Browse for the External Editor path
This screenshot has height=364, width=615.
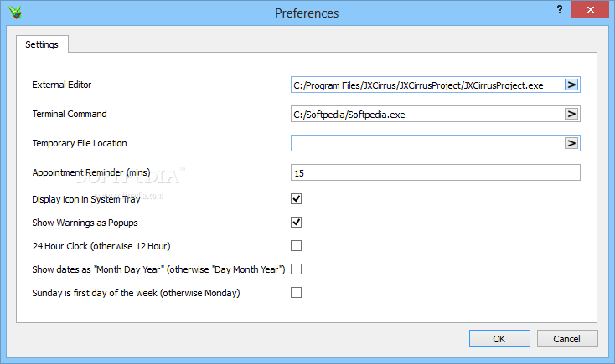click(x=571, y=85)
